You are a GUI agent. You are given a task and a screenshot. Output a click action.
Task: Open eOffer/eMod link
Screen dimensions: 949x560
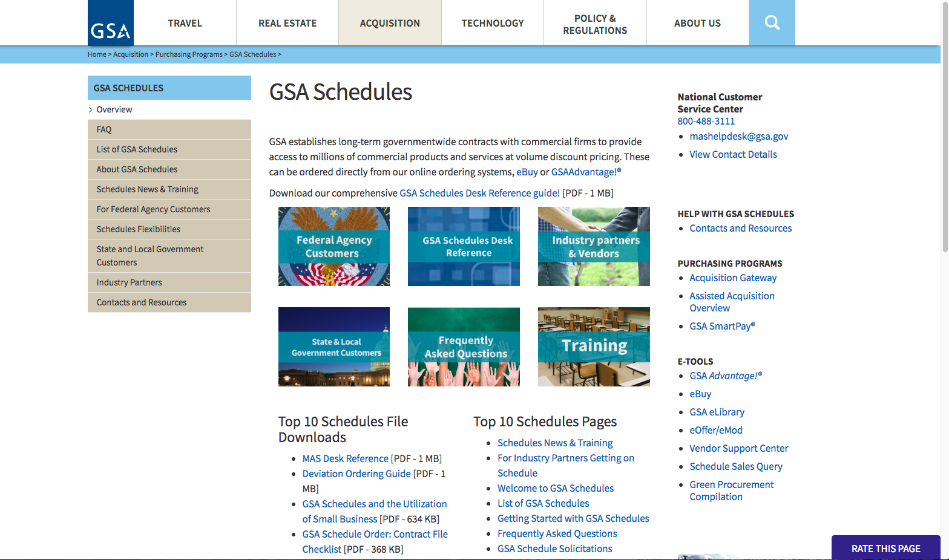717,431
